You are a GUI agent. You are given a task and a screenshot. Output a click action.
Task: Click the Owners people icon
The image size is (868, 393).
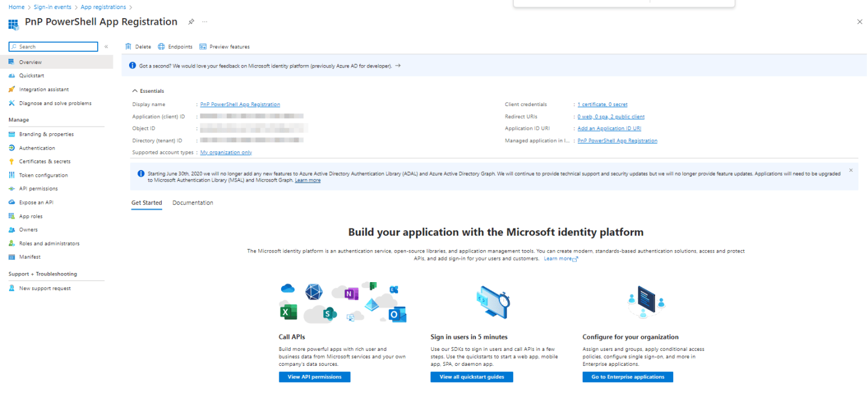tap(11, 230)
